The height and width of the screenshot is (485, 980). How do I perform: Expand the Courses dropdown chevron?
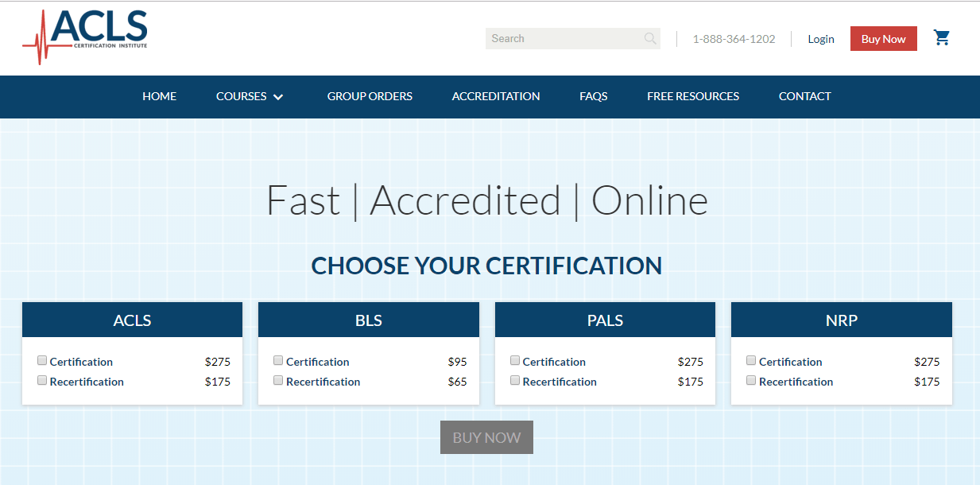pyautogui.click(x=278, y=97)
